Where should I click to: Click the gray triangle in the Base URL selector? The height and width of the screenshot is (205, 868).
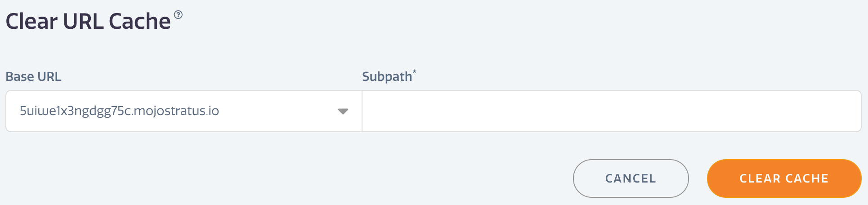click(x=343, y=111)
